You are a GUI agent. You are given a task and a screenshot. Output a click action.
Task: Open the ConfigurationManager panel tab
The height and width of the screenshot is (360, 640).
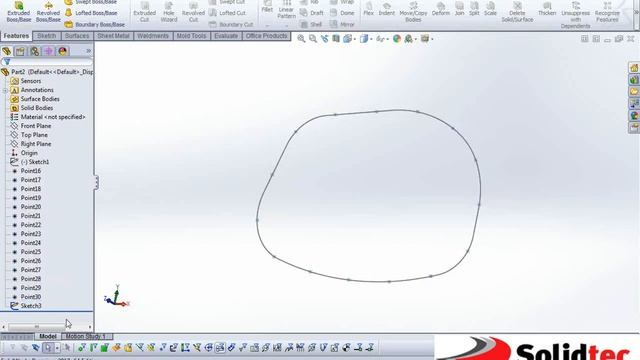[35, 51]
